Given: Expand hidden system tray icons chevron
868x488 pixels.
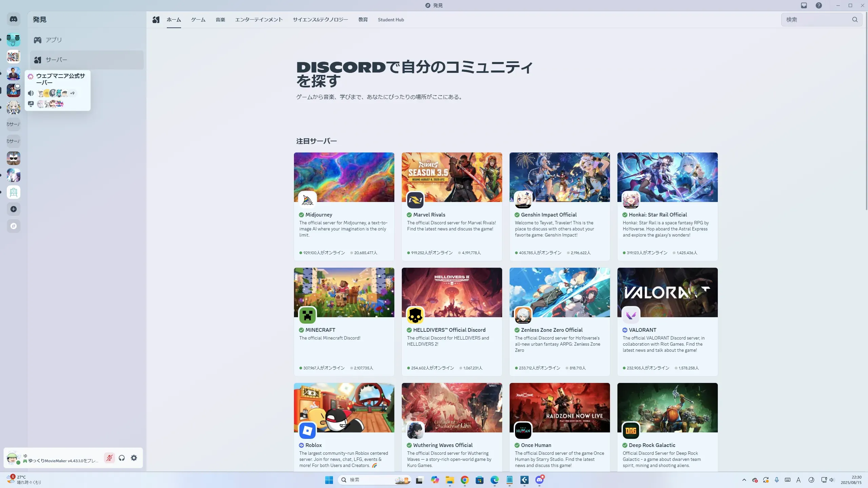Looking at the screenshot, I should point(744,480).
